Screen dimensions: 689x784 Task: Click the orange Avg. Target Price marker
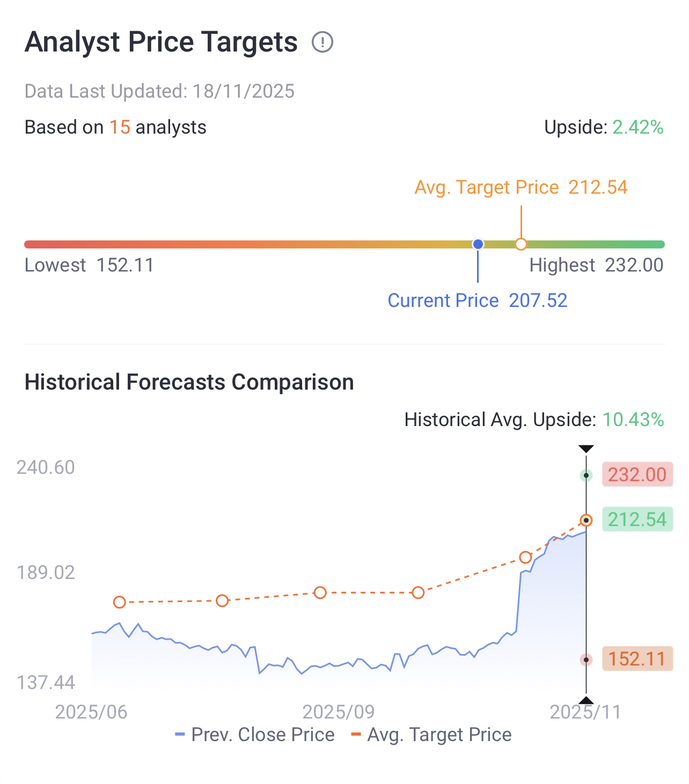[521, 245]
